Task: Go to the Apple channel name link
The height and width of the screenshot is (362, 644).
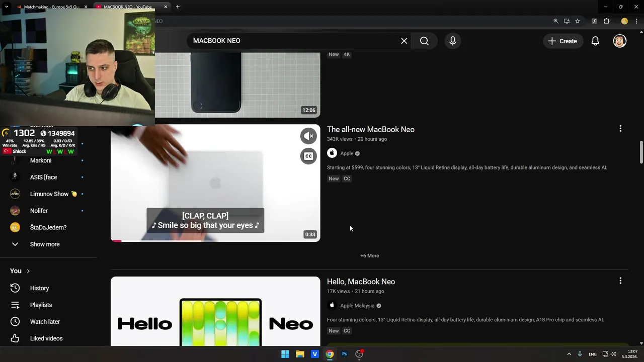Action: coord(347,153)
